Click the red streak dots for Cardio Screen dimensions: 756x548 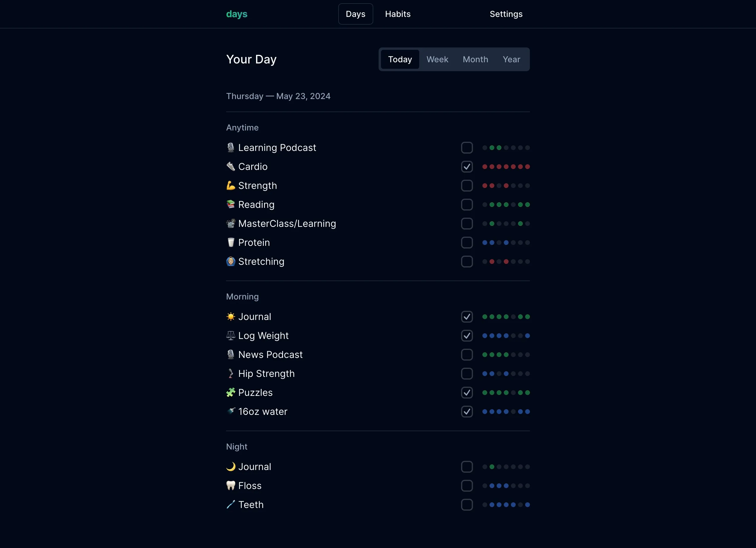click(x=506, y=167)
